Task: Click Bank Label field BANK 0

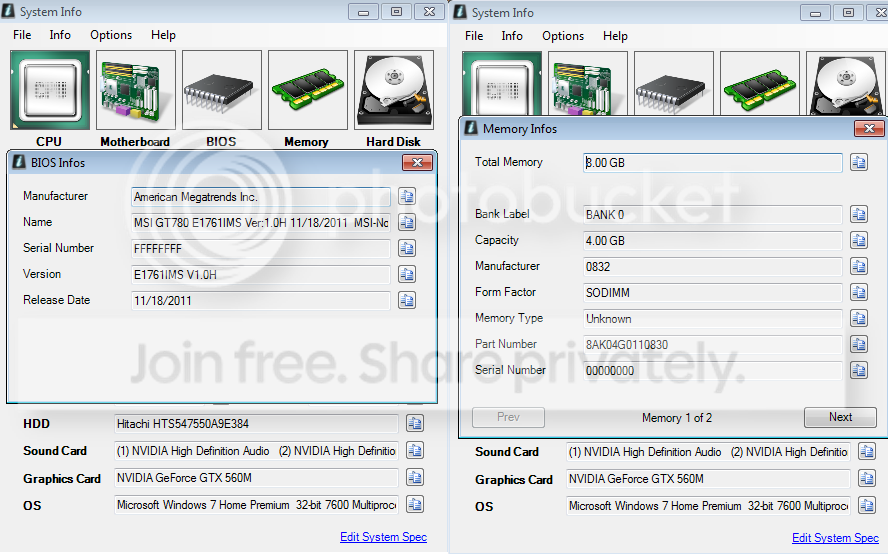Action: pos(713,215)
